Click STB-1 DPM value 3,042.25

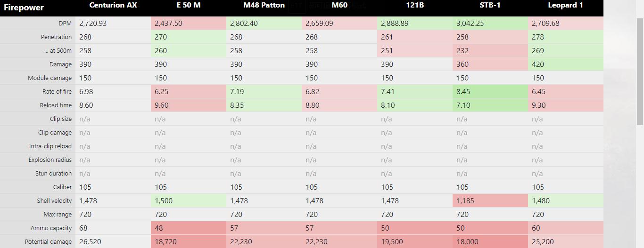(471, 24)
